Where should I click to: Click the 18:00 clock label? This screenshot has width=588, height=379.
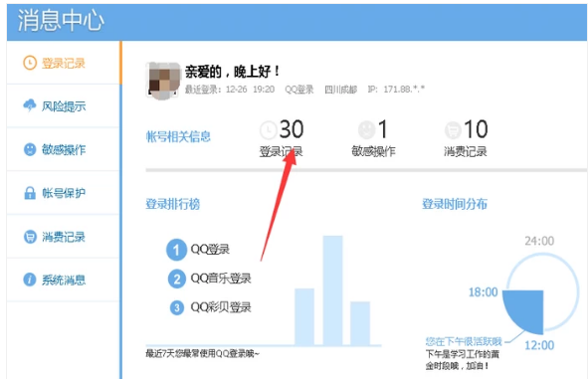point(483,292)
